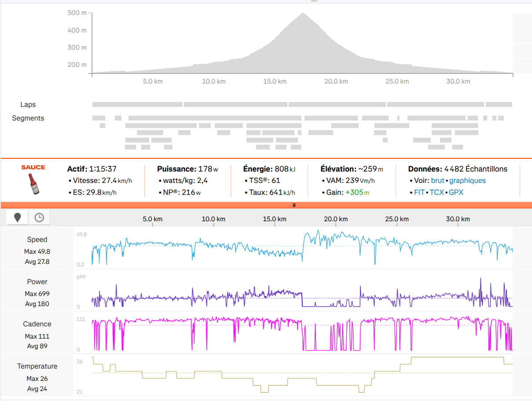This screenshot has width=532, height=402.
Task: Switch to time (clock) axis mode
Action: [39, 218]
